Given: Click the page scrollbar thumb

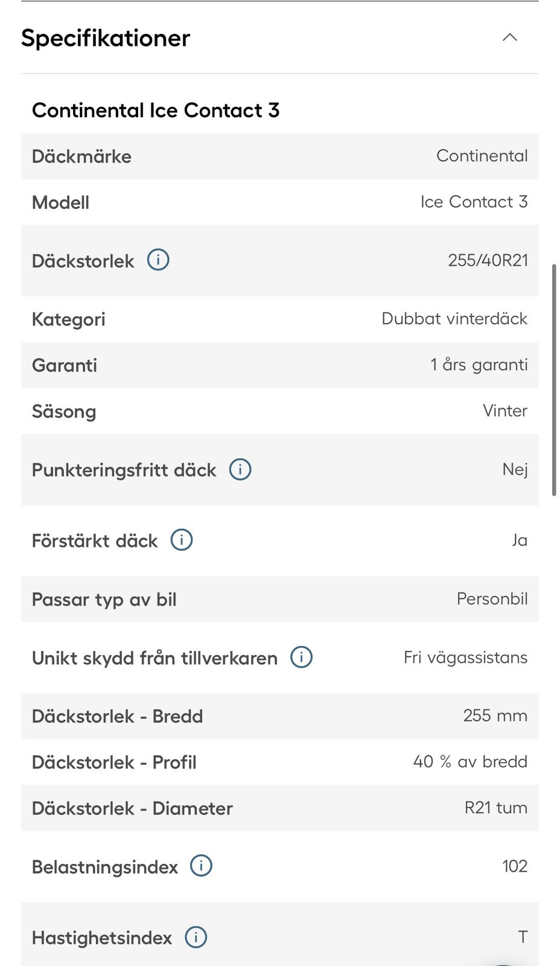Looking at the screenshot, I should [554, 380].
